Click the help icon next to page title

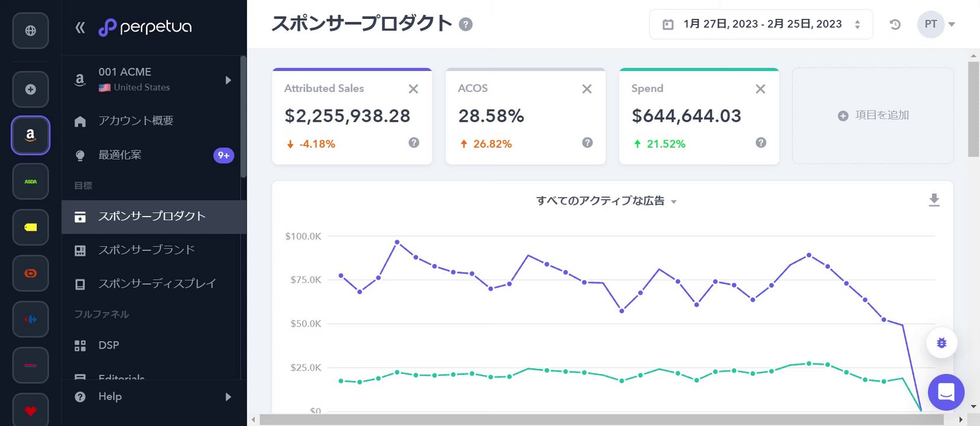[x=466, y=25]
